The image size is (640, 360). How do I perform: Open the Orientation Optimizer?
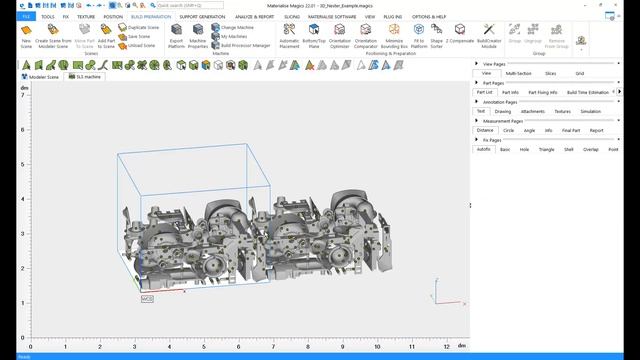[x=340, y=36]
